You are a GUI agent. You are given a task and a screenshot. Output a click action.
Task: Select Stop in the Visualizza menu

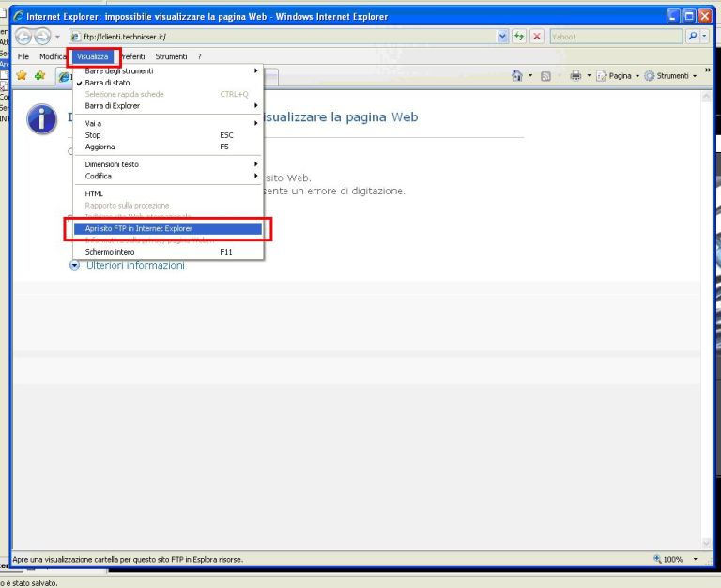pyautogui.click(x=168, y=135)
